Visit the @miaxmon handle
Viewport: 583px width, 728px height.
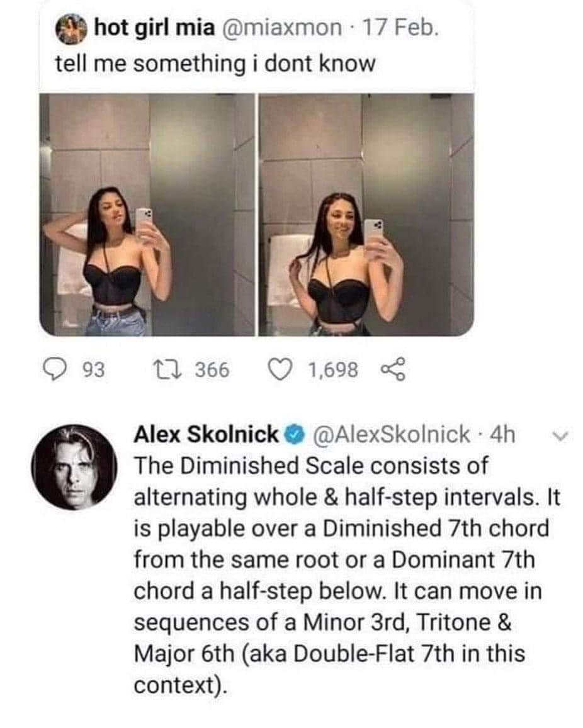(x=282, y=28)
